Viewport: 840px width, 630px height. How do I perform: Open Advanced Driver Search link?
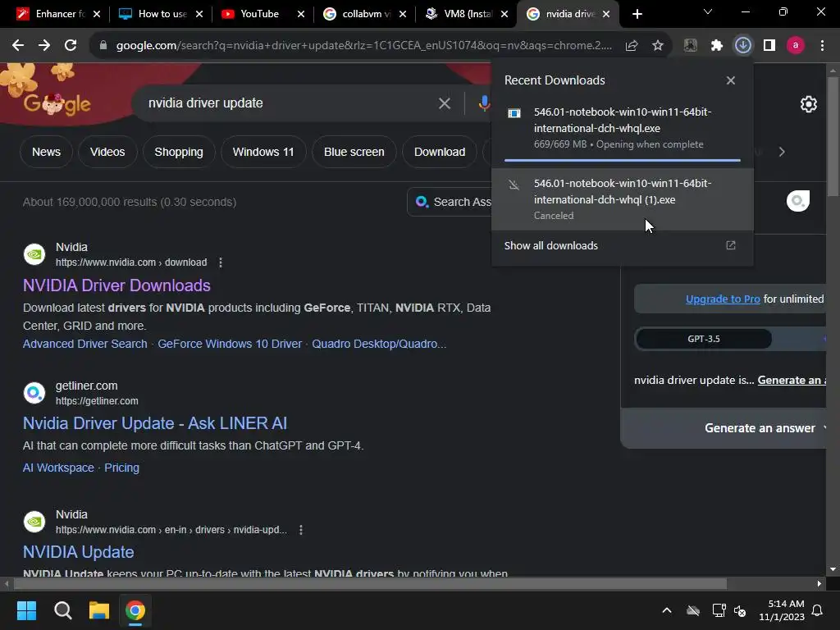[85, 344]
